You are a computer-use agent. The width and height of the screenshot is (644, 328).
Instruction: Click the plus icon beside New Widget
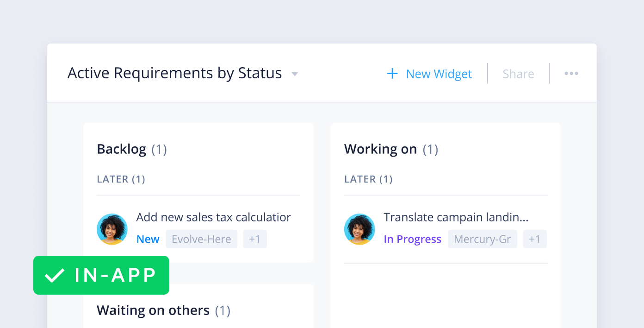pyautogui.click(x=392, y=74)
